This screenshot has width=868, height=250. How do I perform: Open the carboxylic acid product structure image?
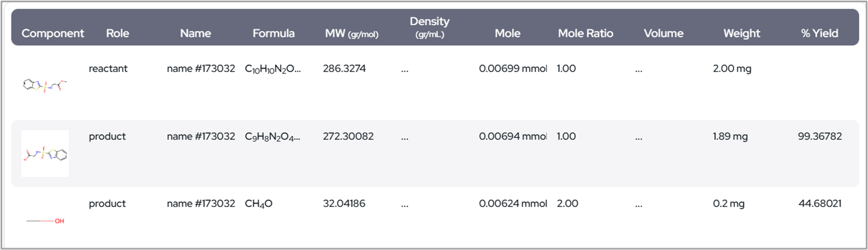[x=45, y=153]
